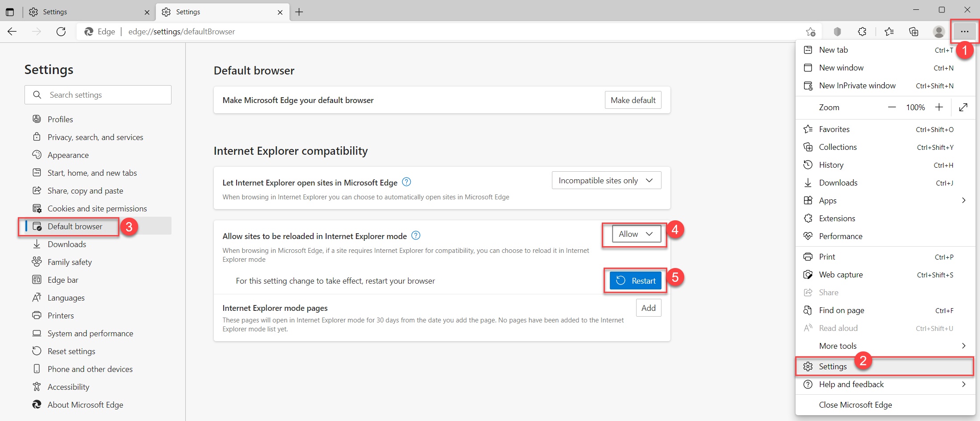Open Downloads from the dropdown menu
Image resolution: width=980 pixels, height=421 pixels.
[x=886, y=183]
